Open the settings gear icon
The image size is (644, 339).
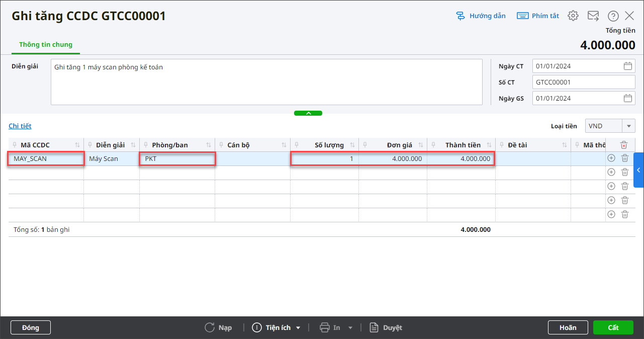point(573,16)
